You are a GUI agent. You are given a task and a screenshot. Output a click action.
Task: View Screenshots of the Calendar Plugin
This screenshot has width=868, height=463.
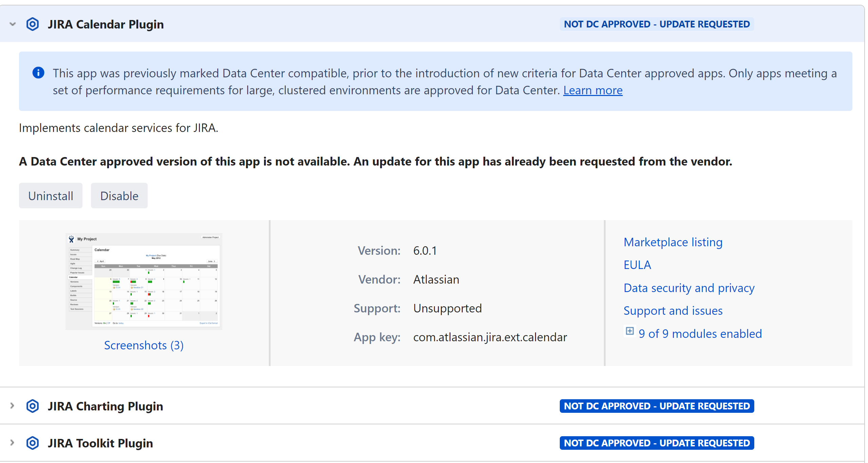(144, 345)
